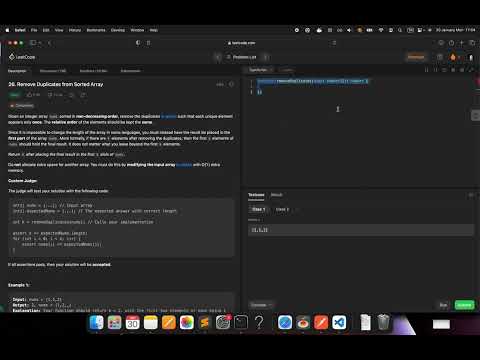This screenshot has width=480, height=360.
Task: Open Finder from the dock
Action: [x=96, y=322]
